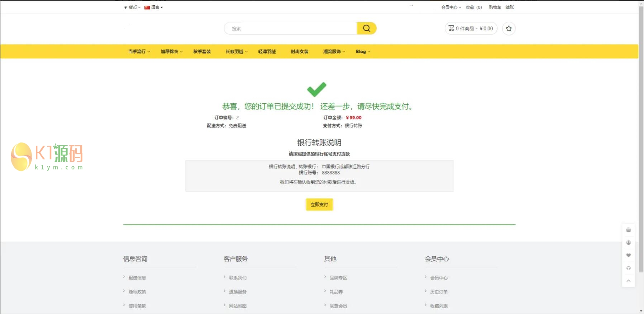This screenshot has height=314, width=644.
Task: Focus the 搜索 search input field
Action: pyautogui.click(x=291, y=28)
